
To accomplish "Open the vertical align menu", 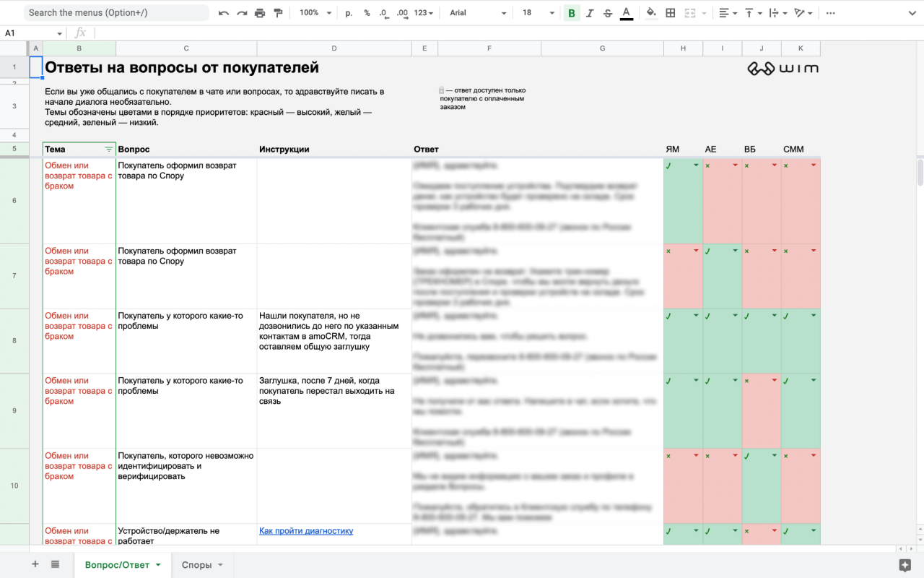I will click(x=753, y=13).
